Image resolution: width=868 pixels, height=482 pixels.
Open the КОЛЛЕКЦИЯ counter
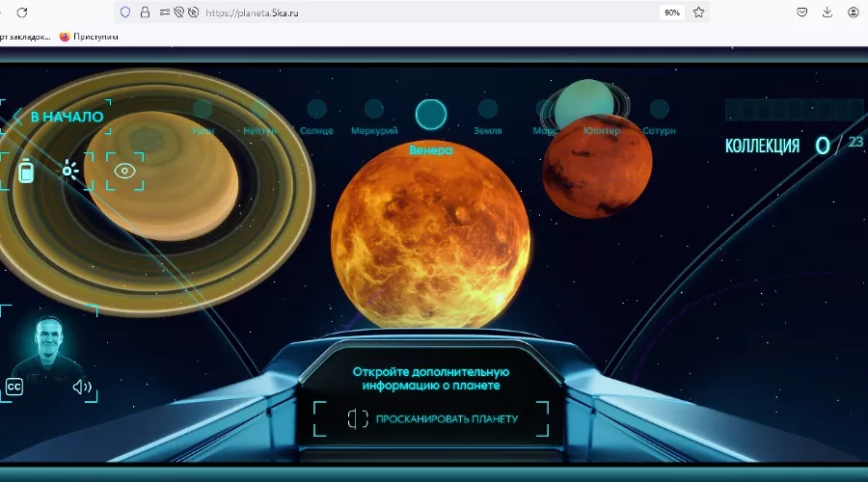[x=794, y=146]
